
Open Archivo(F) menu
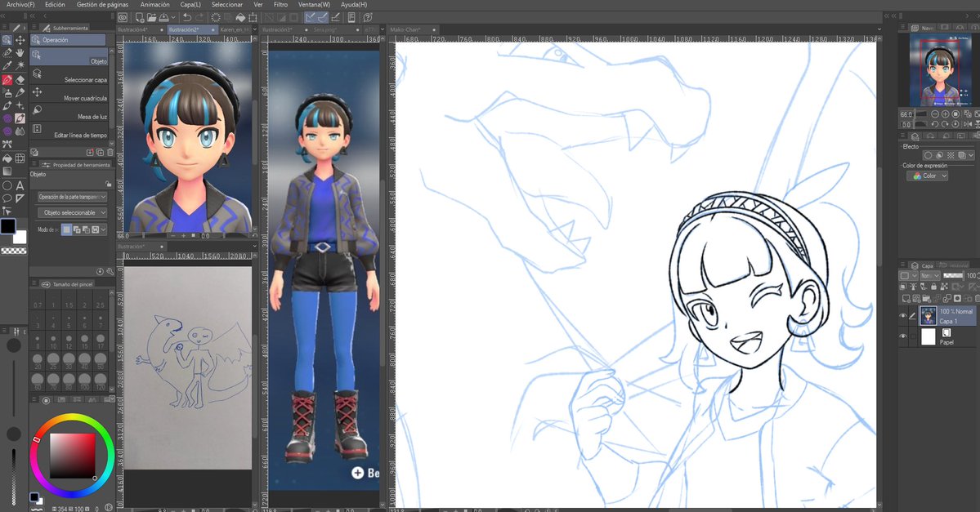coord(20,4)
